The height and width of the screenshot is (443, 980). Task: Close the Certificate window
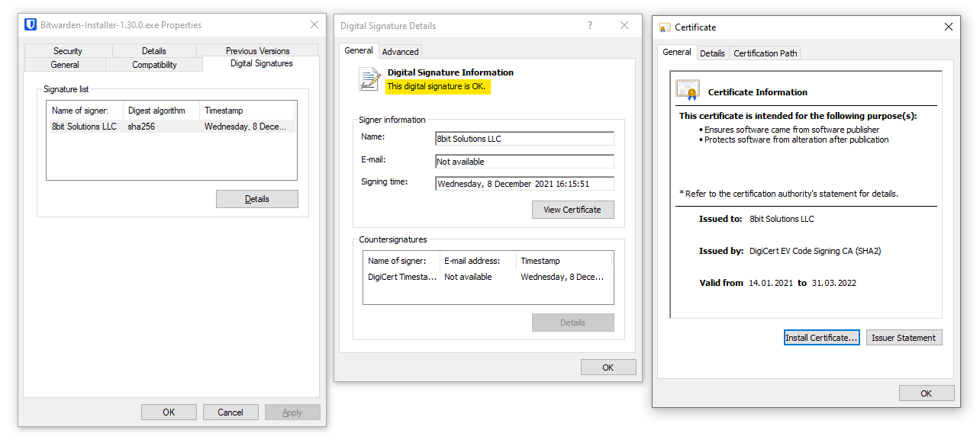coord(949,27)
